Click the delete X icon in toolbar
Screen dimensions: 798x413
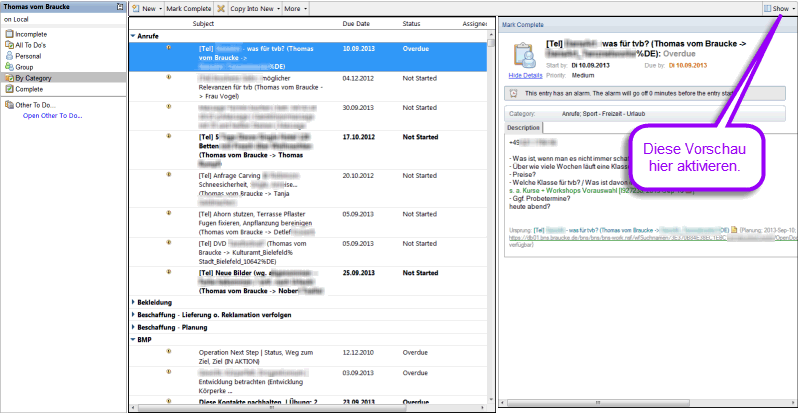click(221, 8)
